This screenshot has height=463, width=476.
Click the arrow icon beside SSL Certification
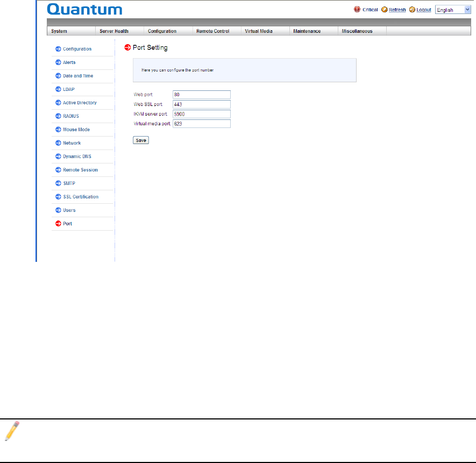(58, 196)
